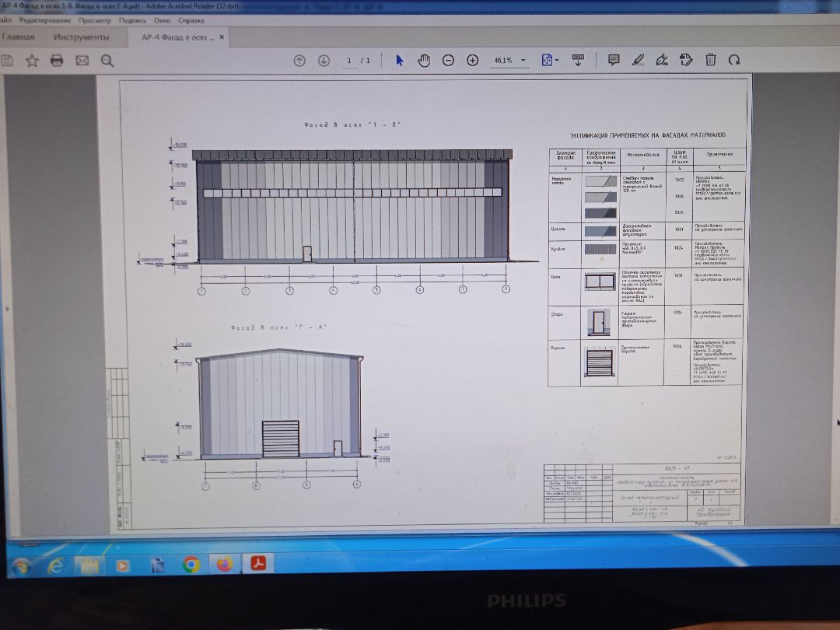This screenshot has width=840, height=630.
Task: Zoom in with the plus button
Action: click(x=472, y=61)
